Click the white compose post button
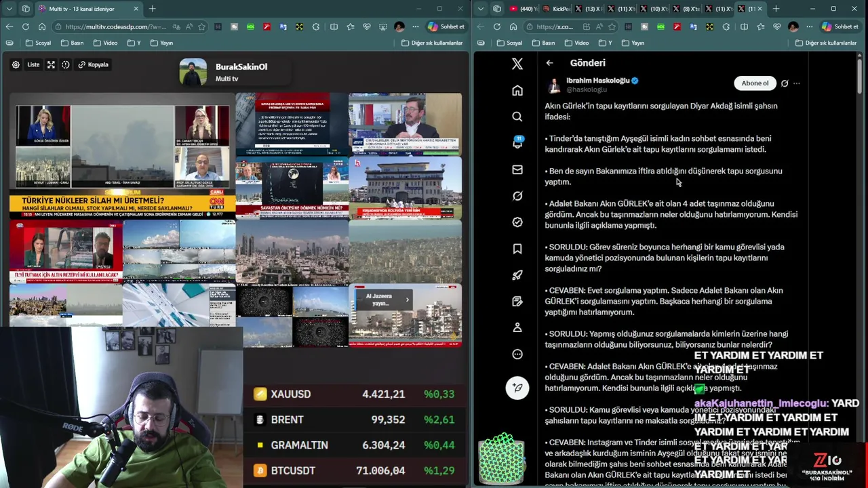Screen dimensions: 868x488 [x=517, y=387]
